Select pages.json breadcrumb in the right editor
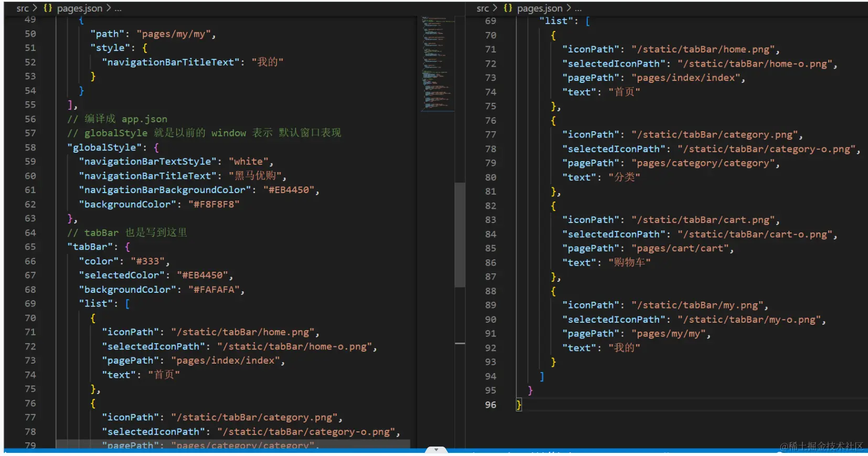Viewport: 868px width, 456px height. point(540,8)
